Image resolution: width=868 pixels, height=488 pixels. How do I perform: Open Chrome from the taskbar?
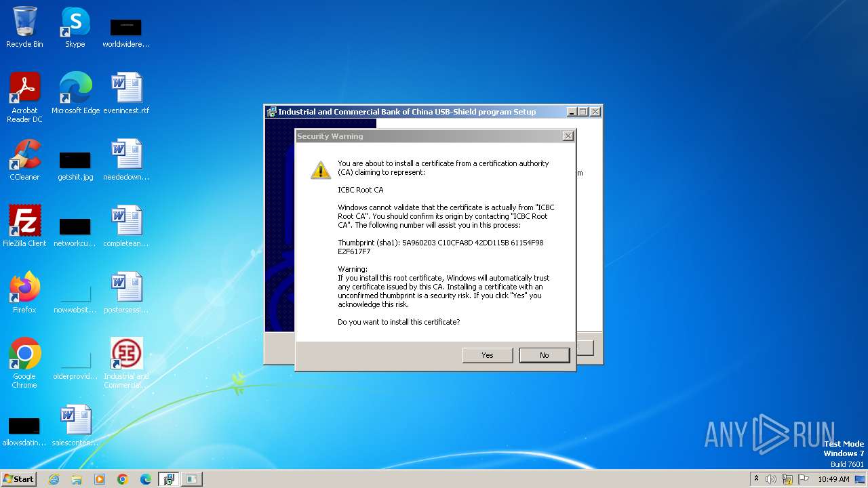click(x=123, y=479)
